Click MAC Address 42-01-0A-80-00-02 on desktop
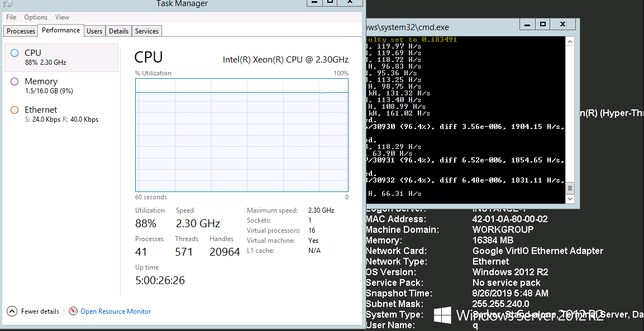The height and width of the screenshot is (331, 644). pos(510,219)
